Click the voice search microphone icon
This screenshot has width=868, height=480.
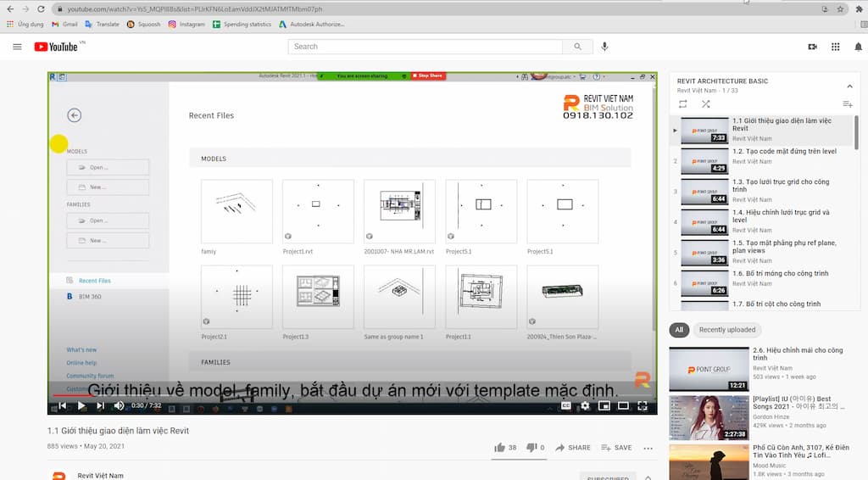point(604,47)
